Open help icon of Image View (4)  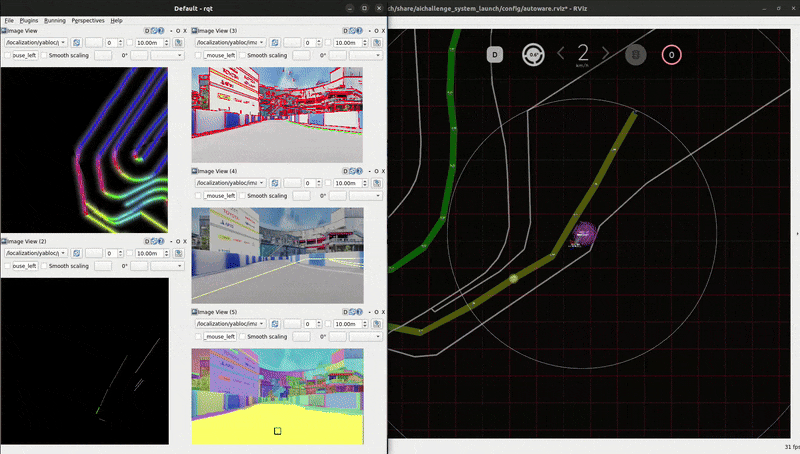tap(360, 171)
